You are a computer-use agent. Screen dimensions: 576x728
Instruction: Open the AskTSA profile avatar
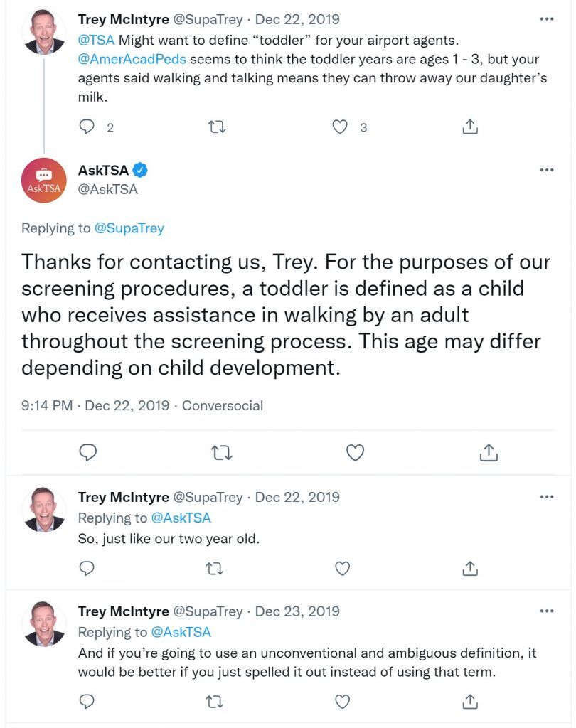click(x=44, y=180)
